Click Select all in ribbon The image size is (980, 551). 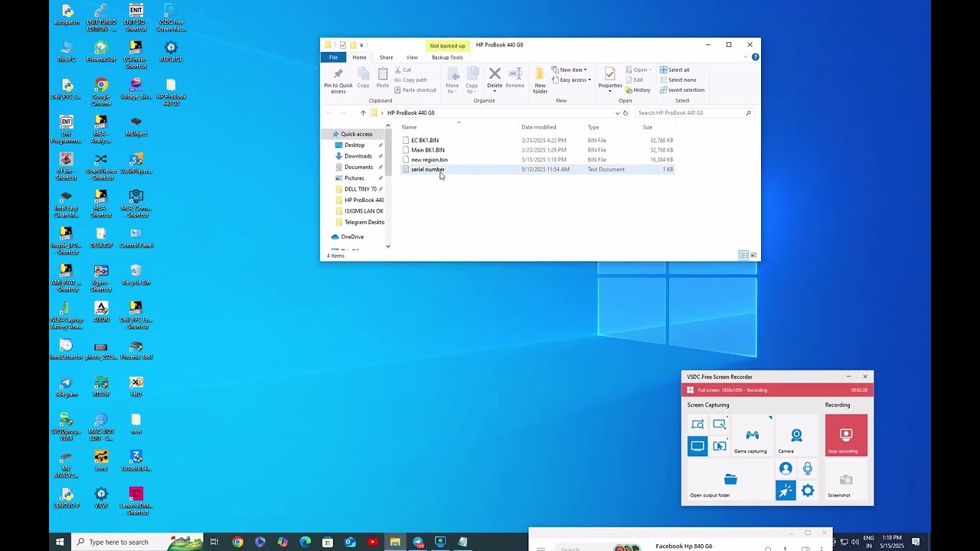(675, 70)
